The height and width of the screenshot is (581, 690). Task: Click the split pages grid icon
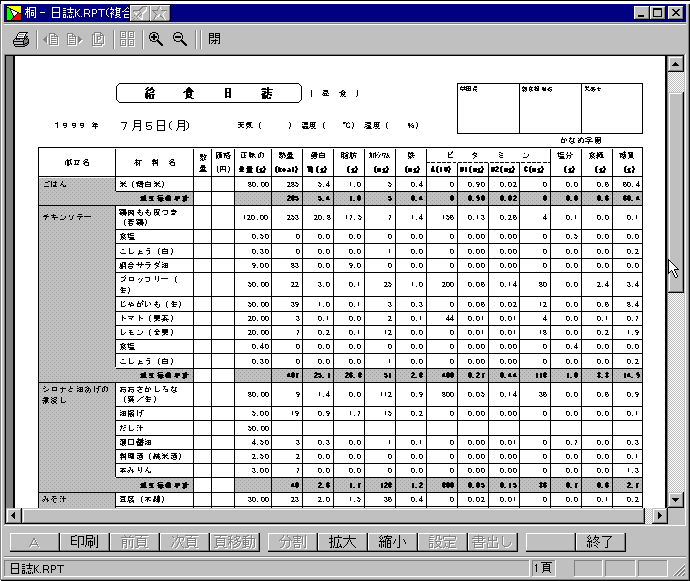[127, 40]
